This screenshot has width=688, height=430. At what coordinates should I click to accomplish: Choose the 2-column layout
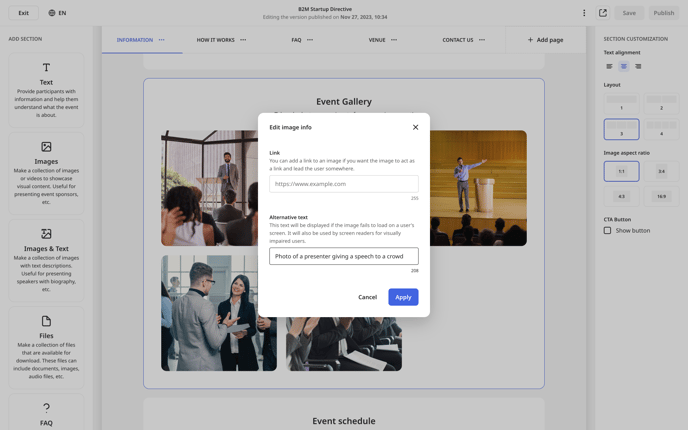pos(661,104)
